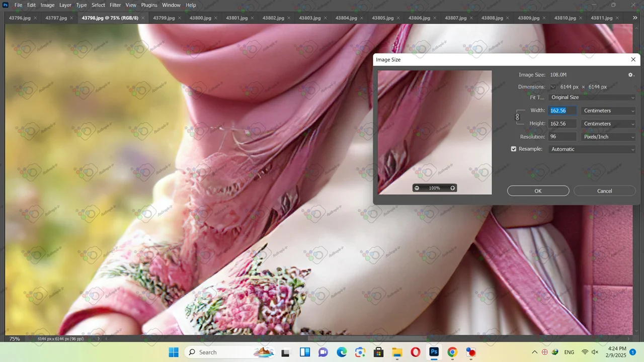
Task: Change Width units from Centimeters dropdown
Action: (608, 111)
